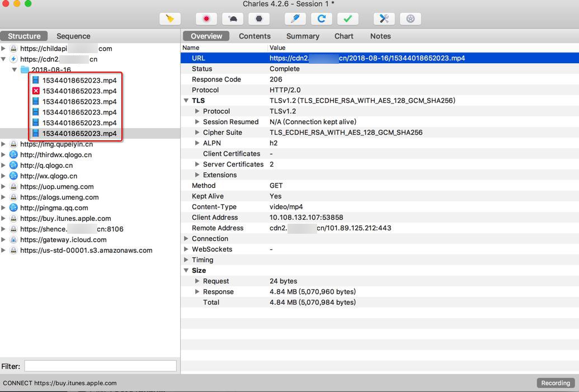Screen dimensions: 579x392
Task: Open the Notes tab
Action: click(380, 36)
